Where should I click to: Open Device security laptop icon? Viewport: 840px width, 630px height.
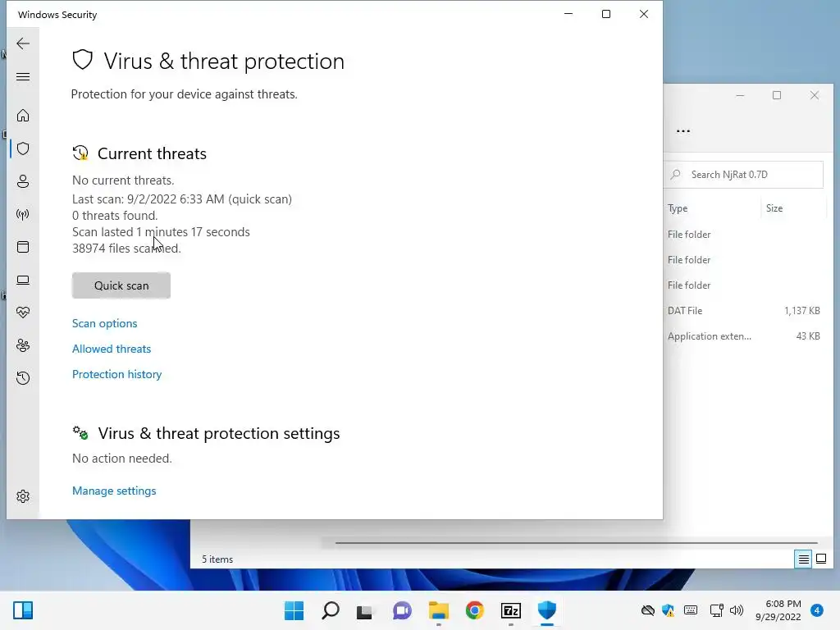[22, 280]
